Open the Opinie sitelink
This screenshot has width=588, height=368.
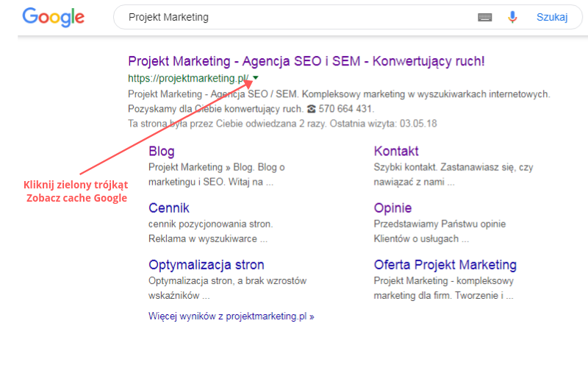pyautogui.click(x=392, y=208)
